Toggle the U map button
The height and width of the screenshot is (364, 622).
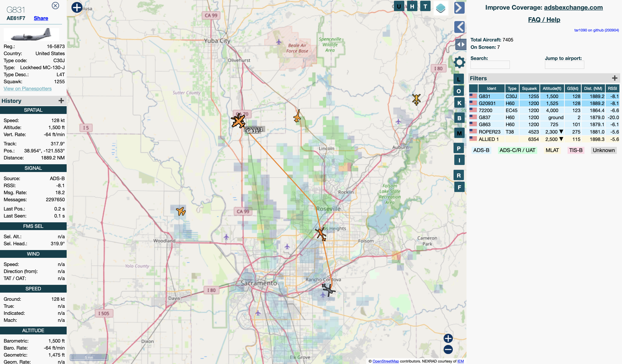coord(399,6)
